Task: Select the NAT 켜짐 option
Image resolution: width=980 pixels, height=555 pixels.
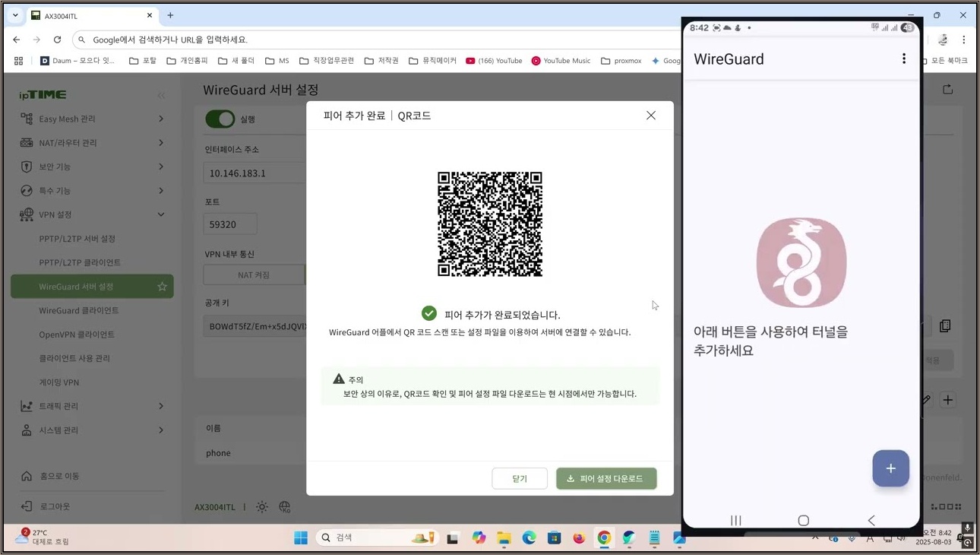Action: click(x=254, y=274)
